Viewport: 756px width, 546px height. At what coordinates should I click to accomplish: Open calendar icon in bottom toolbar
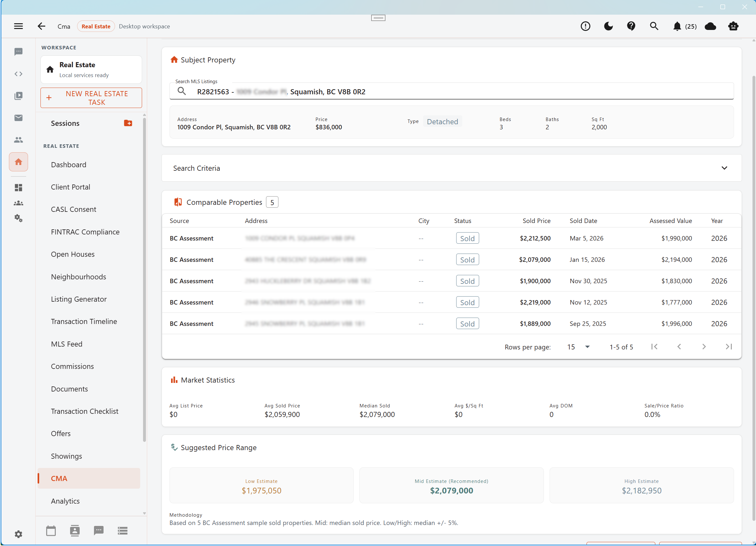click(51, 531)
